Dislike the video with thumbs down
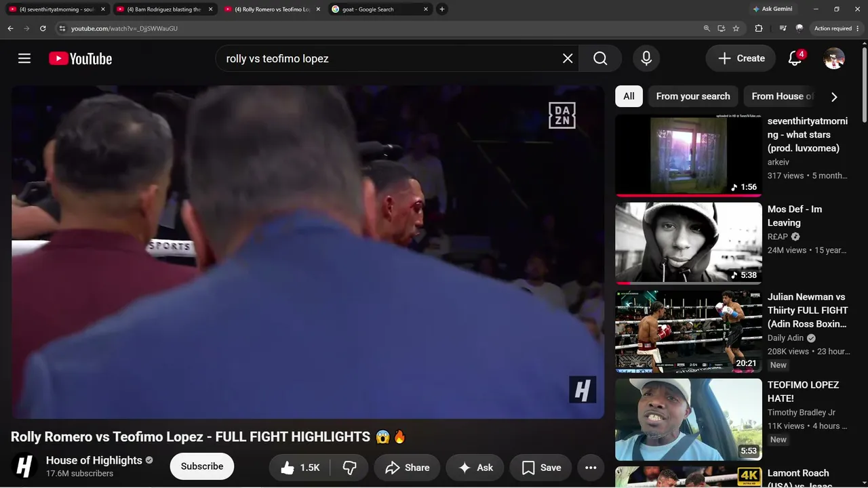The image size is (868, 488). pyautogui.click(x=350, y=468)
